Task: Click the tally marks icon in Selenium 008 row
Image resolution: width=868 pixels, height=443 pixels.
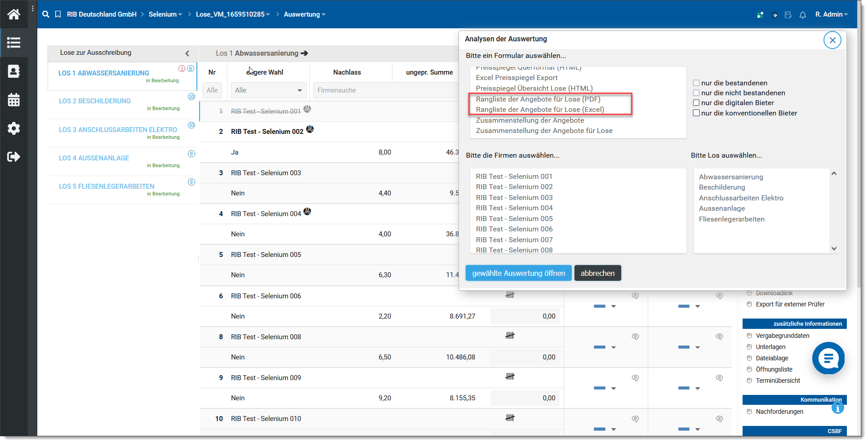Action: point(510,336)
